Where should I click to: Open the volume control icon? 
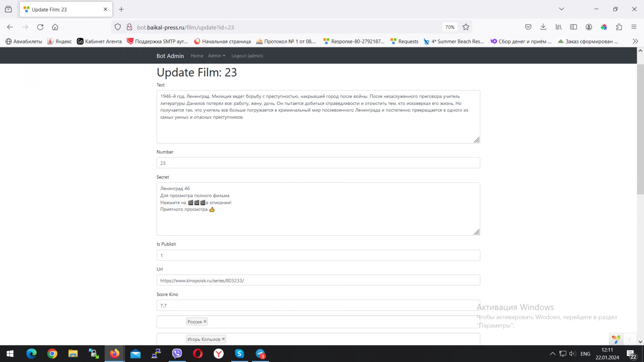coord(573,354)
